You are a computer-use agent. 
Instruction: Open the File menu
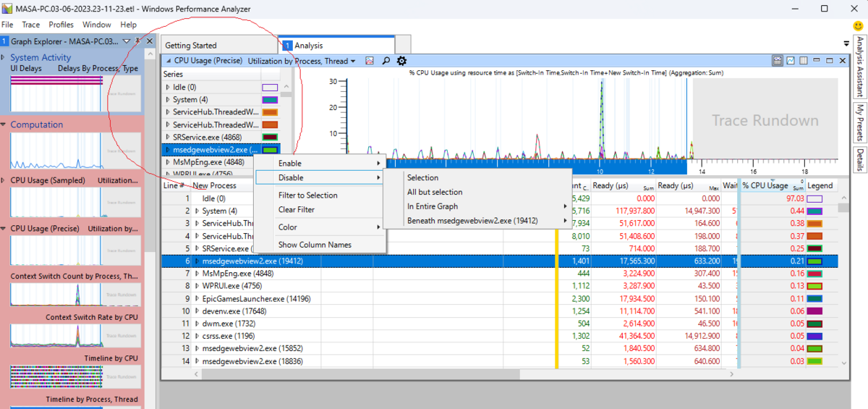point(7,25)
